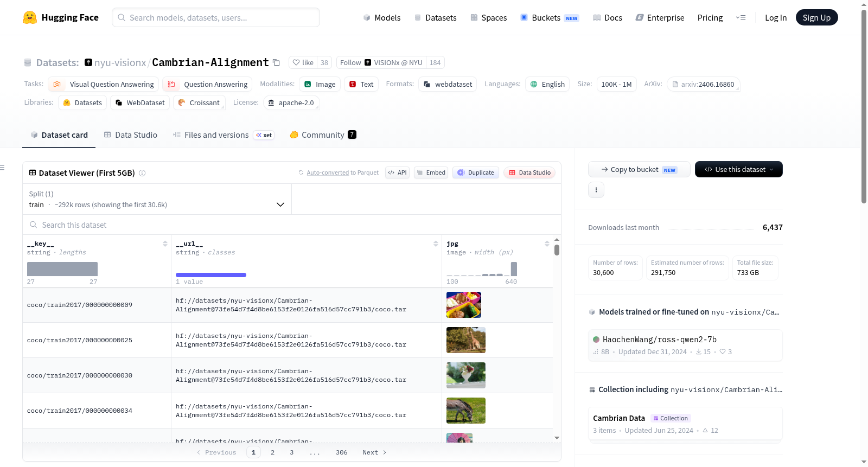Click the __url__ classes value bar
868x467 pixels.
pyautogui.click(x=211, y=275)
